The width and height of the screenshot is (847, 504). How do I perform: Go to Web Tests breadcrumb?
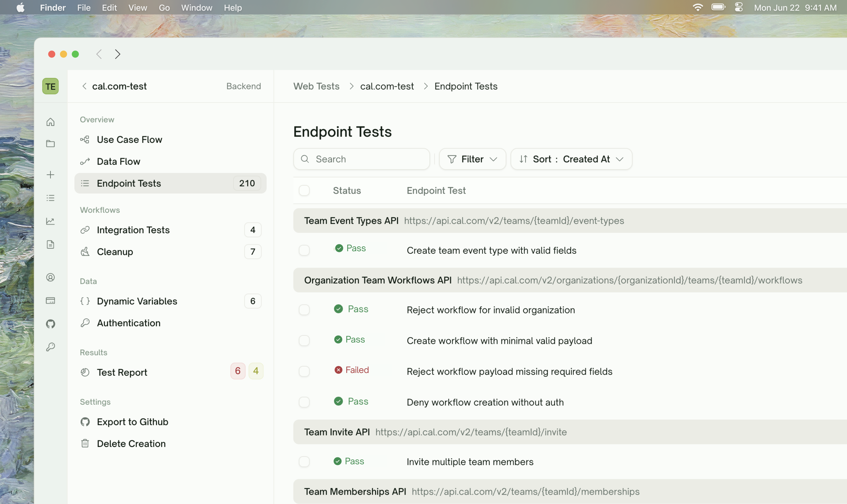click(x=316, y=86)
